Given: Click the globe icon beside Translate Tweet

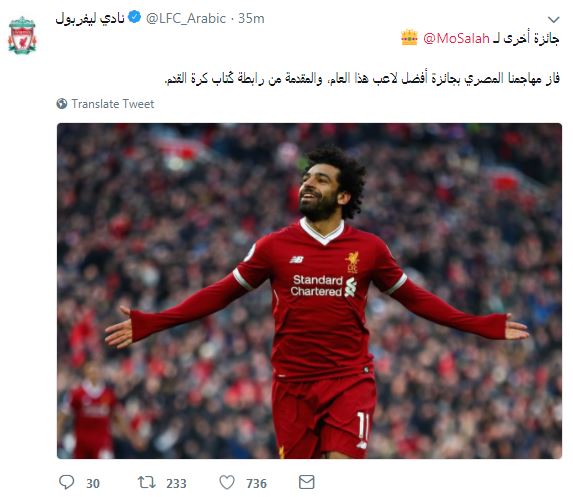Looking at the screenshot, I should (62, 104).
